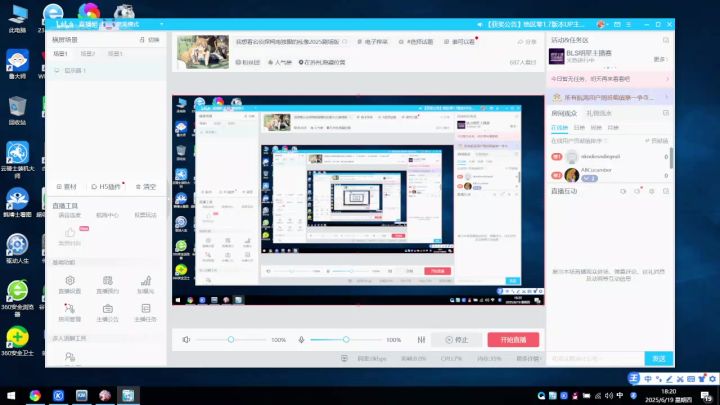Viewport: 720px width, 405px height.
Task: Click the ABCucumber user avatar
Action: [x=572, y=175]
